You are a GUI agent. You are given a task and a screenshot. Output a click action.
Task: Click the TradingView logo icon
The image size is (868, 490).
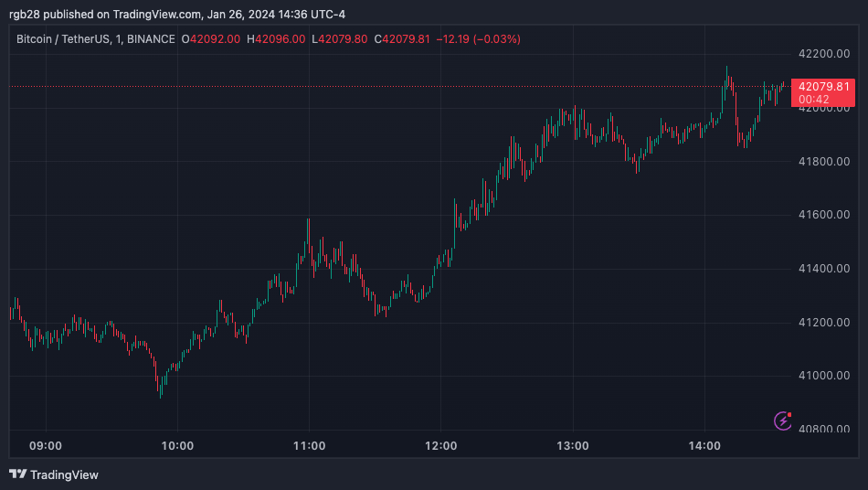pos(17,474)
